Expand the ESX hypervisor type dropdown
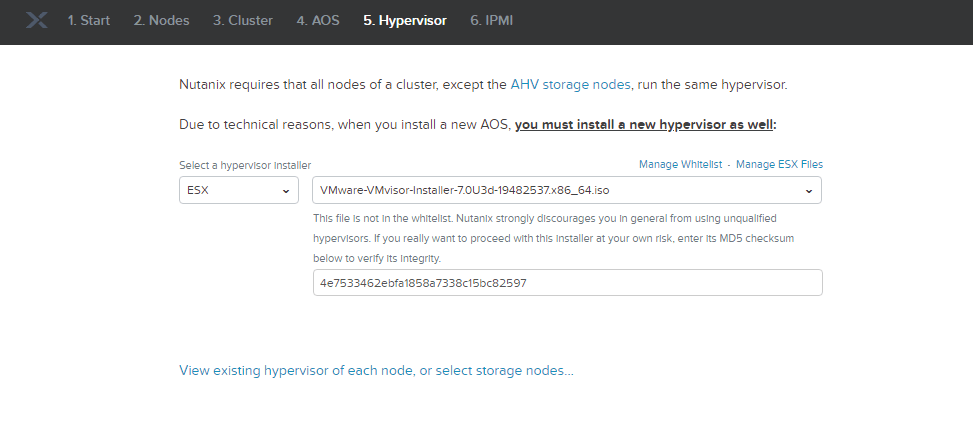This screenshot has width=973, height=445. [238, 190]
